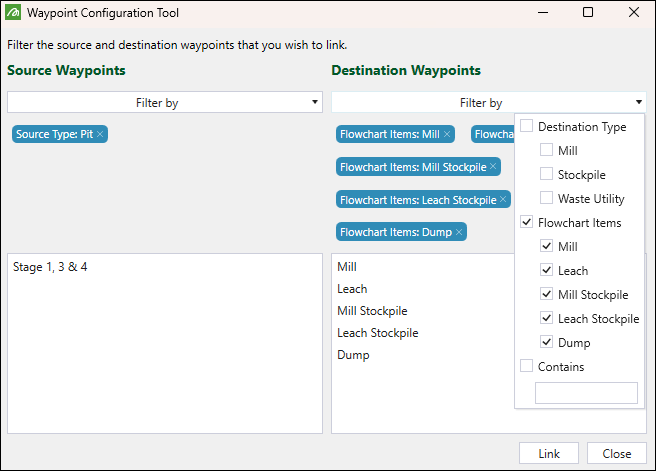Check the Waste Utility checkbox
This screenshot has width=657, height=471.
pyautogui.click(x=547, y=199)
